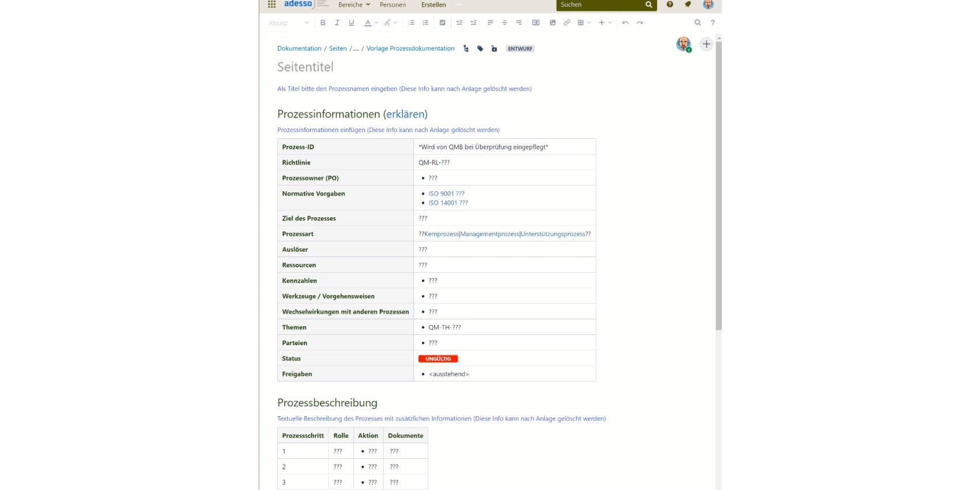This screenshot has height=490, width=980.
Task: Center align text
Action: [504, 23]
